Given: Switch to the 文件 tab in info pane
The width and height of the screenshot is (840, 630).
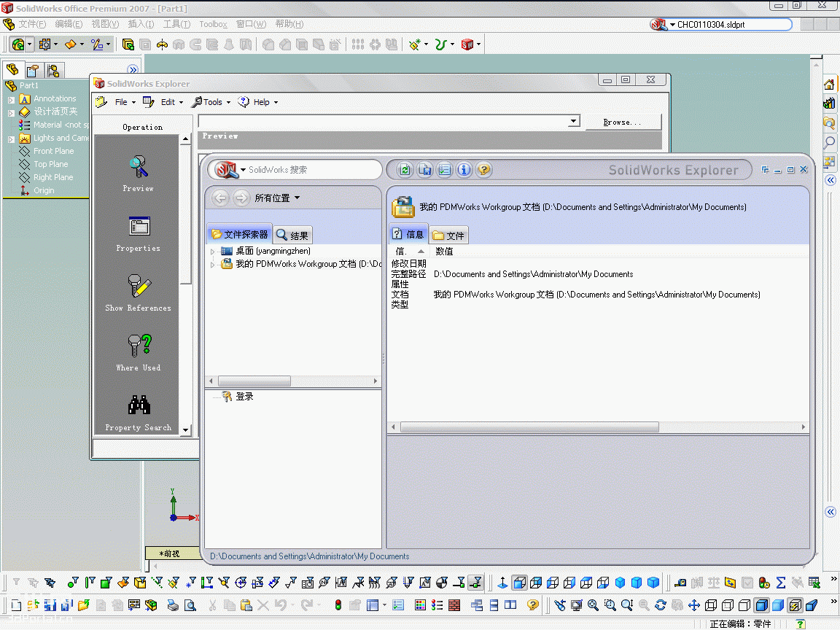Looking at the screenshot, I should point(449,236).
